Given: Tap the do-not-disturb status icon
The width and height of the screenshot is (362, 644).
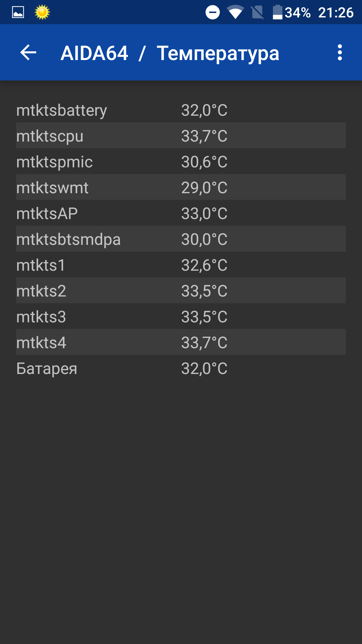Looking at the screenshot, I should (x=213, y=12).
